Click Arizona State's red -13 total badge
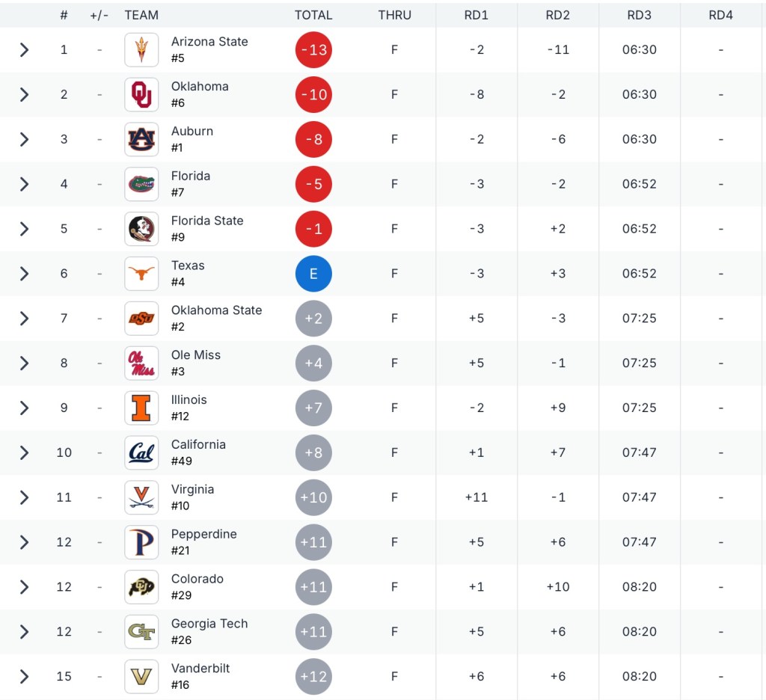 click(313, 50)
